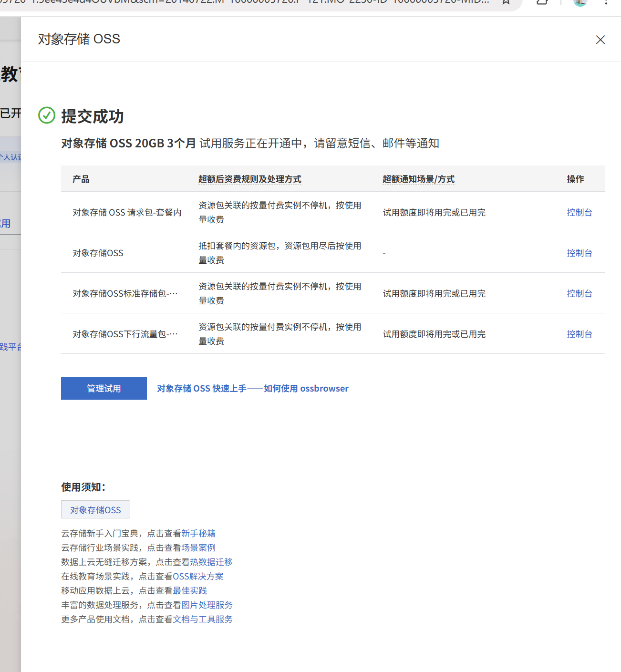The height and width of the screenshot is (672, 621).
Task: Select the 对象存储 OSS 请求包-套餐内 cell
Action: [127, 212]
